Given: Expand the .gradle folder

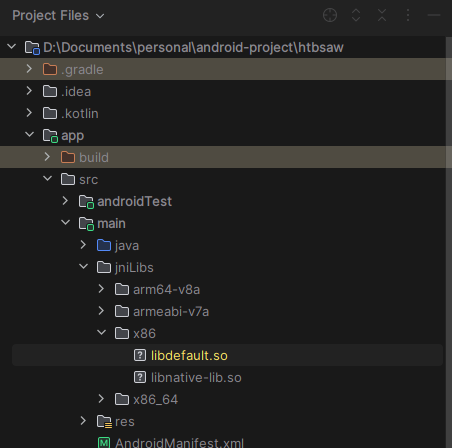Looking at the screenshot, I should tap(29, 69).
